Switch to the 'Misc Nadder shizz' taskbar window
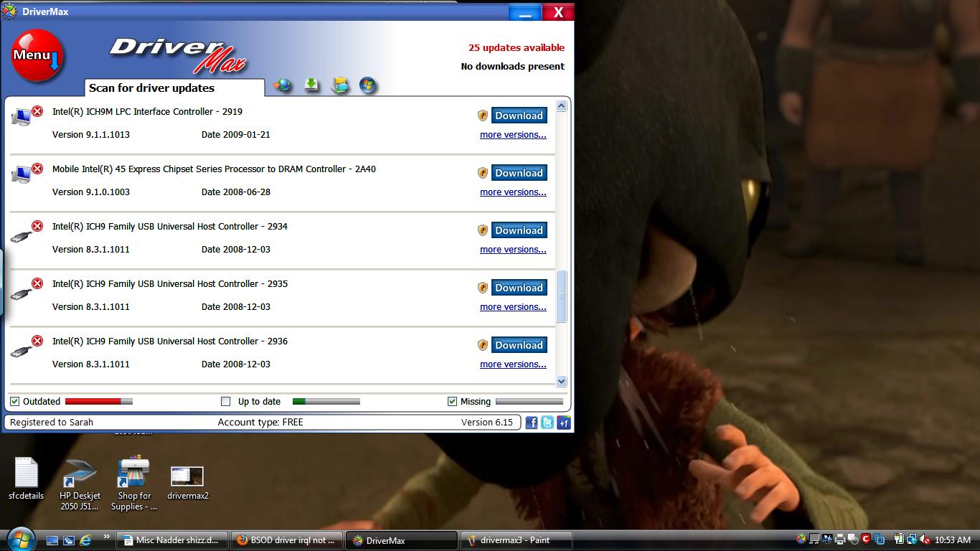 click(x=172, y=540)
